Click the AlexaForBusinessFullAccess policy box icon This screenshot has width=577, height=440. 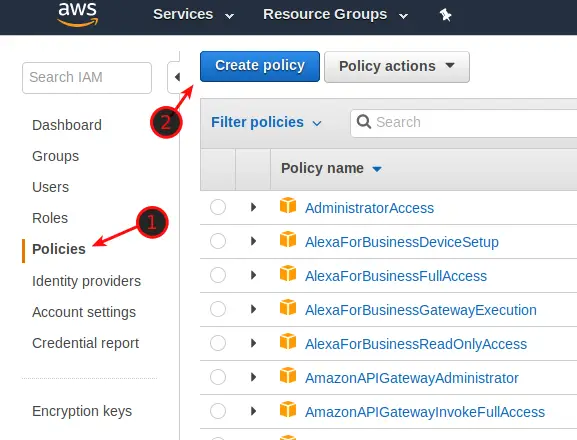288,273
